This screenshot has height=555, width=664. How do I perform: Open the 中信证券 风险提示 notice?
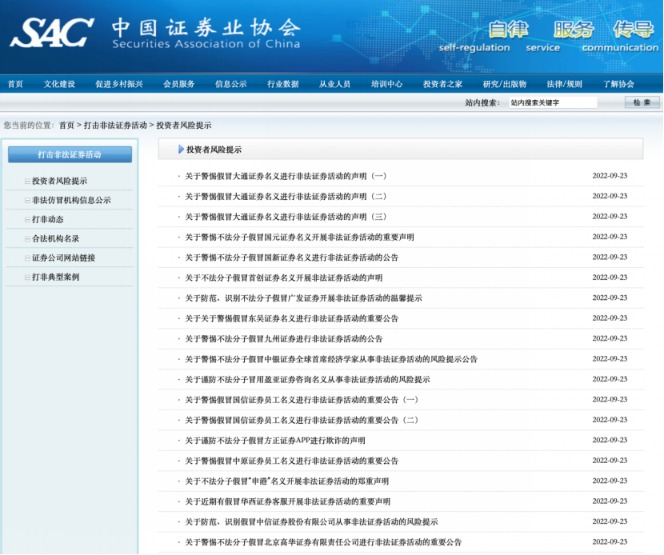point(311,522)
